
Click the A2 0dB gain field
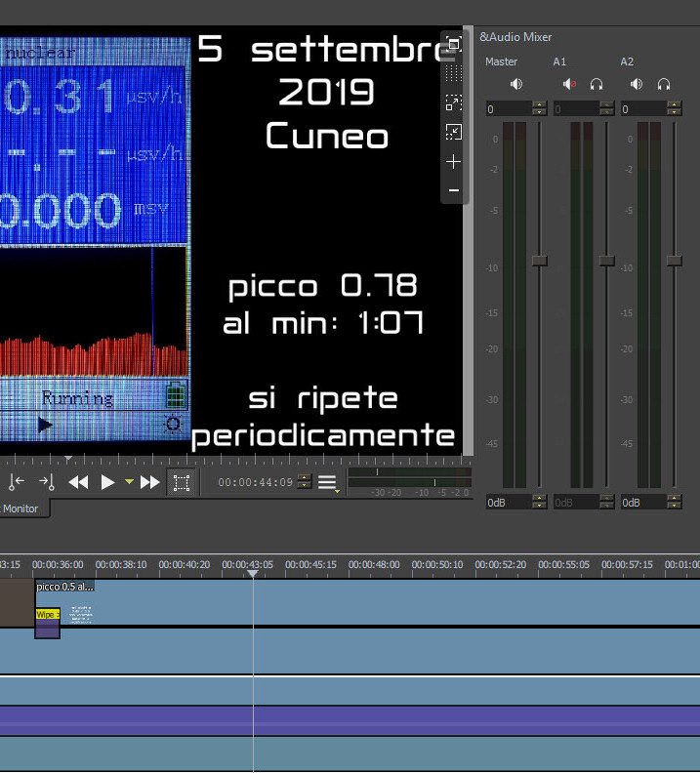(643, 503)
